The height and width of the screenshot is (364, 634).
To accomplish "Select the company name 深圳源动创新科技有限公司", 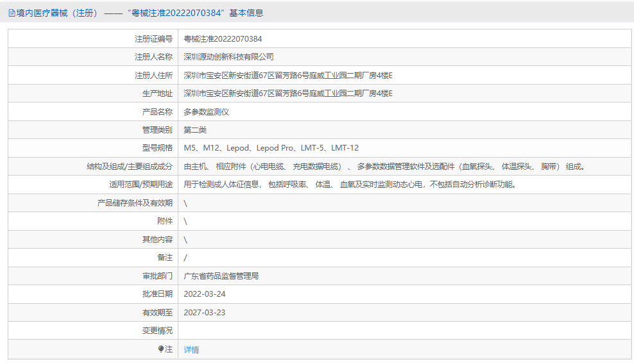I will point(228,57).
